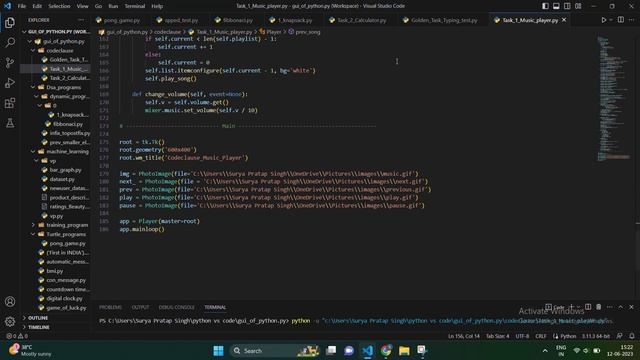
Task: Open Windows Start menu
Action: (218, 351)
